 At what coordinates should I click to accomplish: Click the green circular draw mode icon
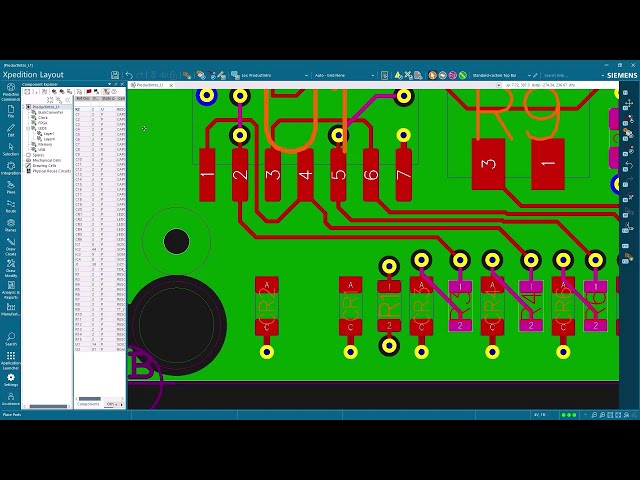coord(462,75)
